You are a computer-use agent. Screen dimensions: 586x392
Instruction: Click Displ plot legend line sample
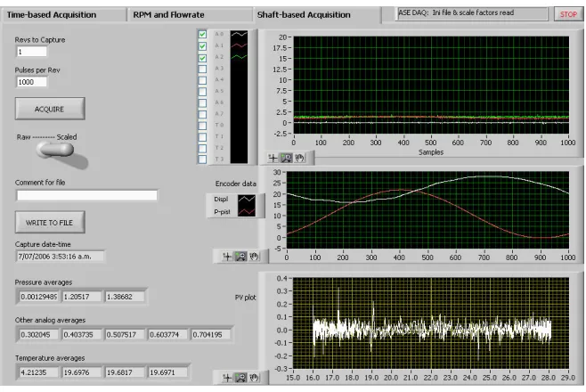point(247,200)
